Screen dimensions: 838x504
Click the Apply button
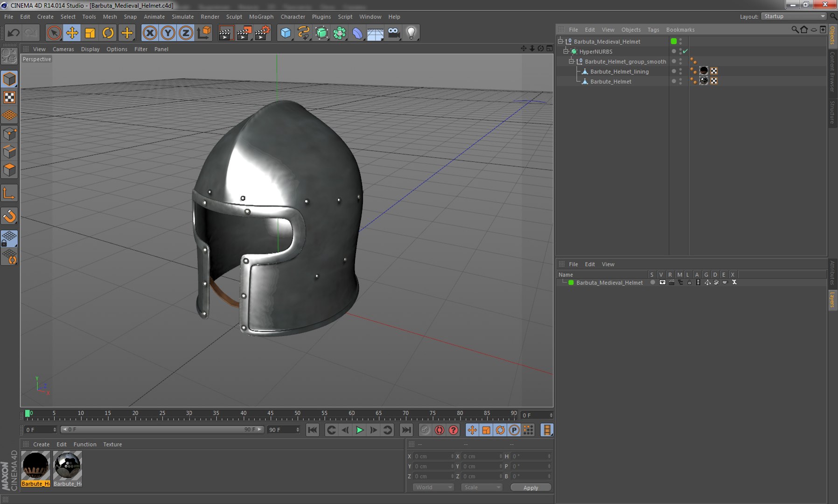tap(531, 487)
